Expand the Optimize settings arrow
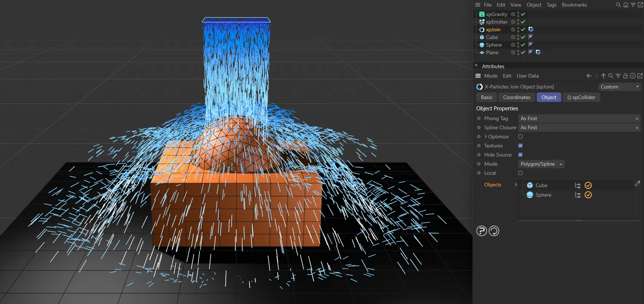The width and height of the screenshot is (644, 304). coord(486,137)
